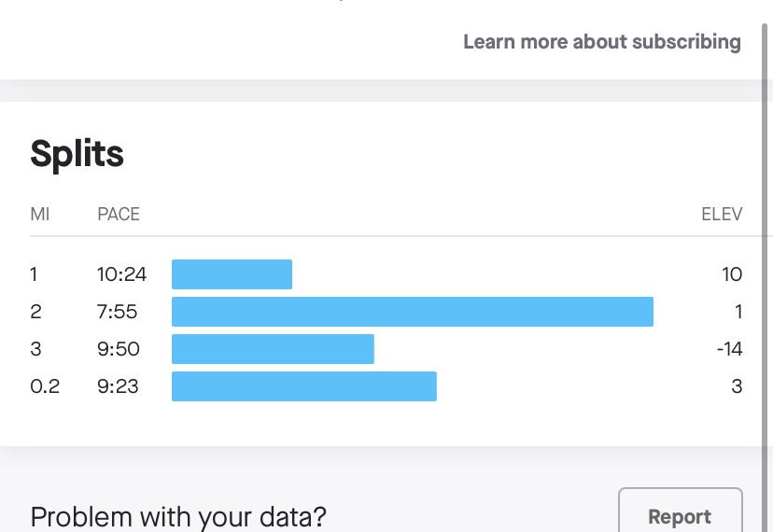773x532 pixels.
Task: Click the -14 elevation value
Action: tap(729, 349)
